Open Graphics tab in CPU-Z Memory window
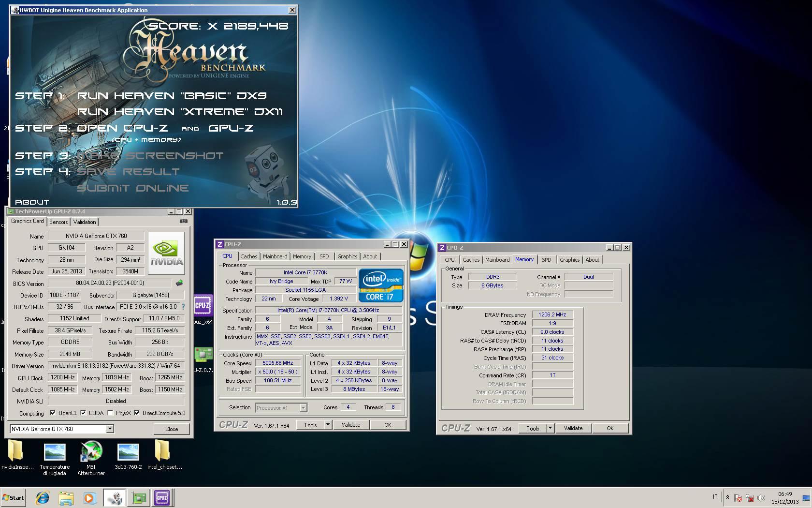The height and width of the screenshot is (508, 812). (569, 260)
